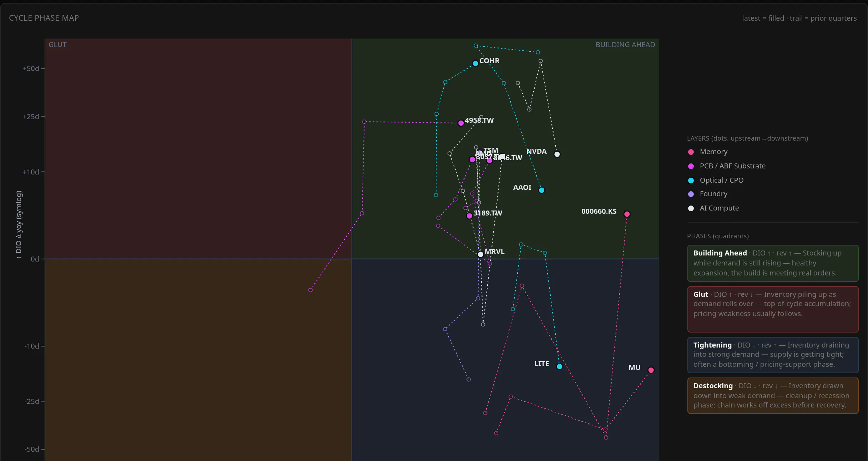Select the PCB / ABF Substrate label

pos(733,166)
